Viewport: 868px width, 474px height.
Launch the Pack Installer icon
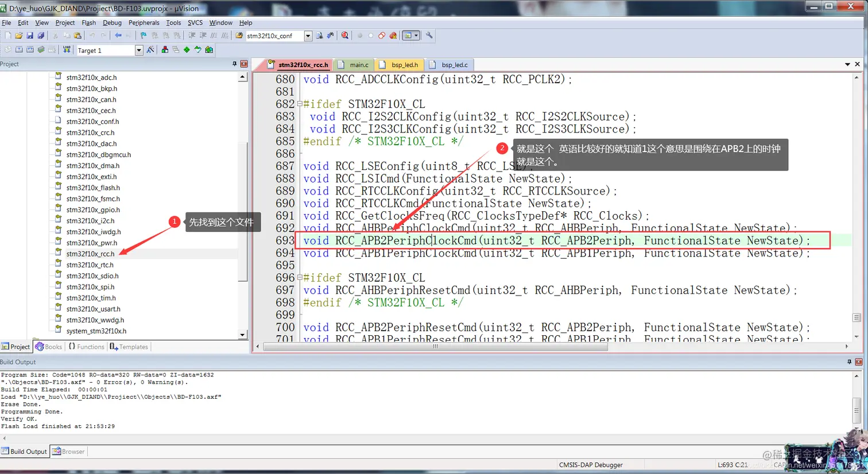click(209, 50)
